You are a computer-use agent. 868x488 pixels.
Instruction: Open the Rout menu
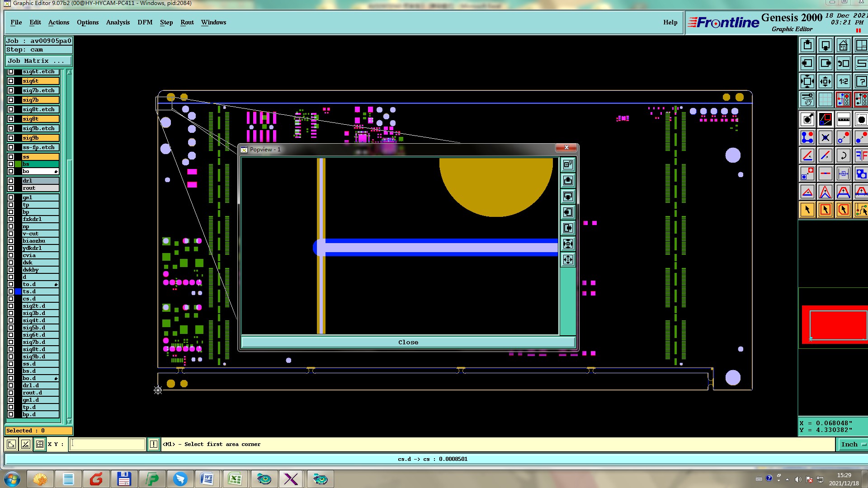[x=187, y=22]
